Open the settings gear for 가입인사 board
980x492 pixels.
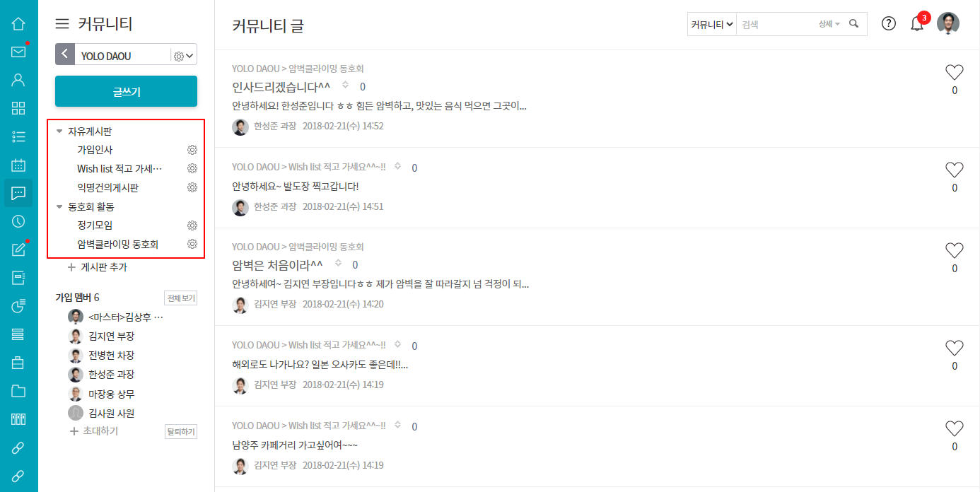[192, 150]
